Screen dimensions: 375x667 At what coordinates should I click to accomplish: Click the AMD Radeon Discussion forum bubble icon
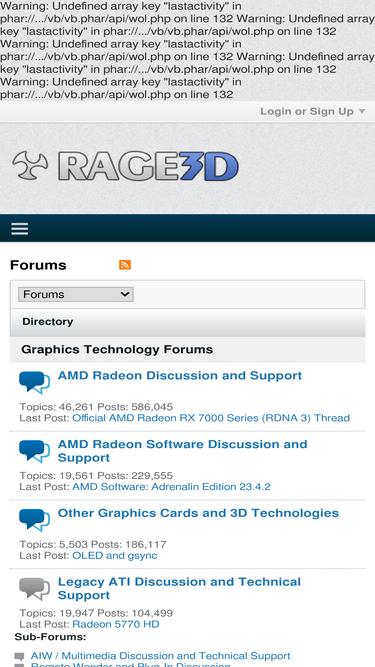(x=34, y=382)
